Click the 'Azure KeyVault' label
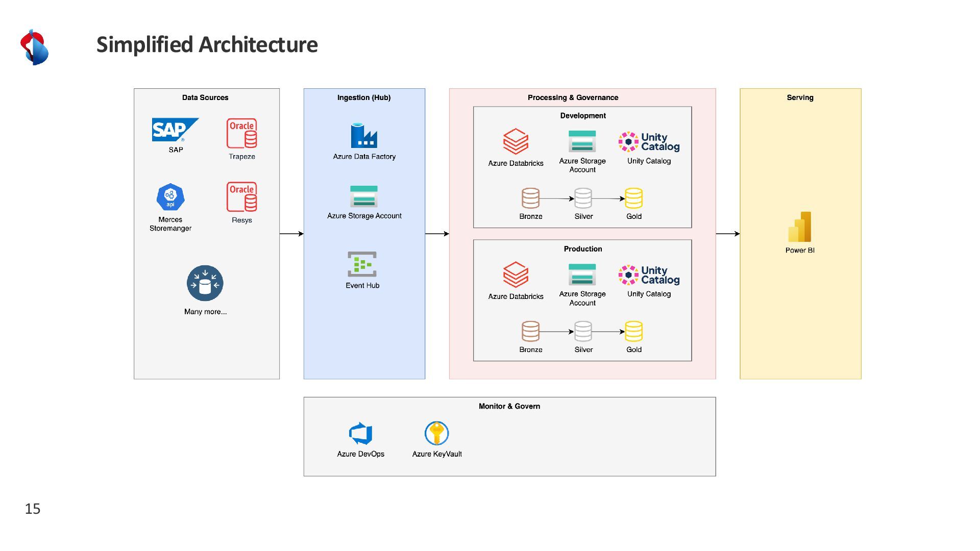The height and width of the screenshot is (551, 980). (x=437, y=454)
